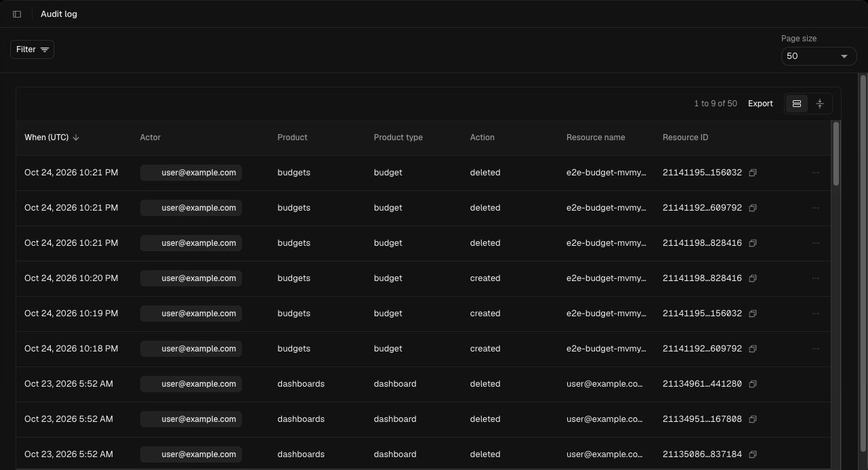Select the Oct 24, 2026 10:20 PM timestamp
This screenshot has width=868, height=470.
[x=71, y=278]
